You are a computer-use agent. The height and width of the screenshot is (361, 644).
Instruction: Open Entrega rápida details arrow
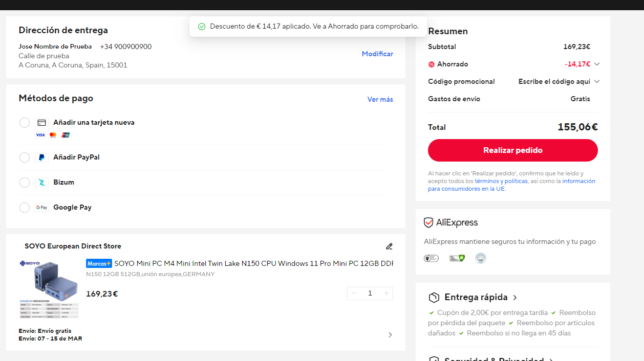pyautogui.click(x=515, y=298)
